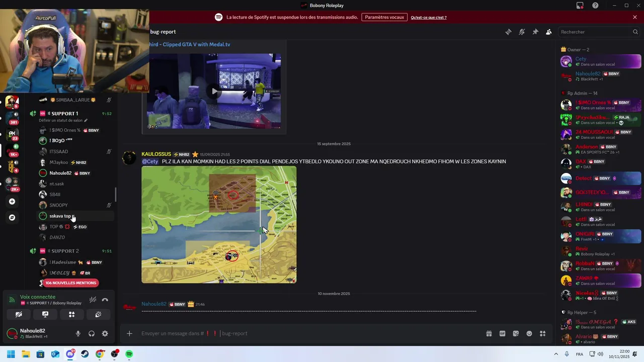Click the message input for bug-report
This screenshot has width=644, height=362.
309,333
